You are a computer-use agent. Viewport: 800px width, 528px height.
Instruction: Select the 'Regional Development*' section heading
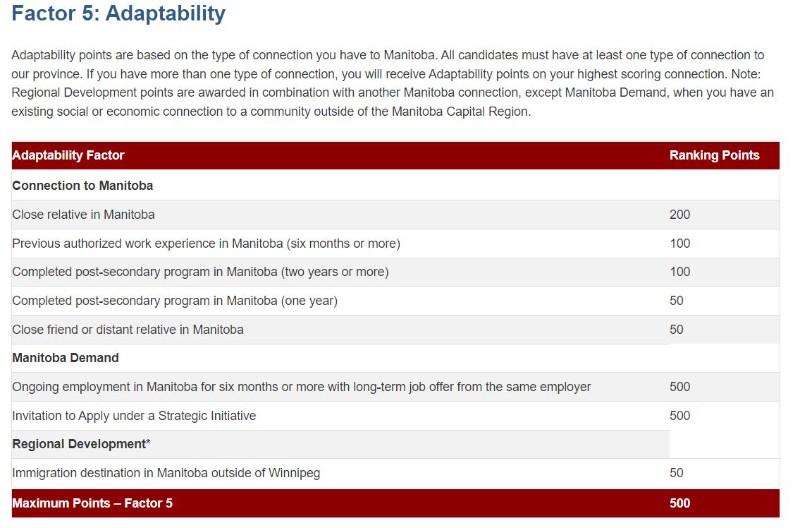[x=81, y=444]
